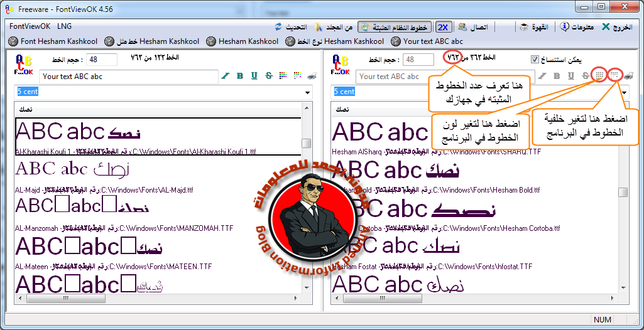
Task: Click the القهوة coffee cup icon
Action: point(523,27)
